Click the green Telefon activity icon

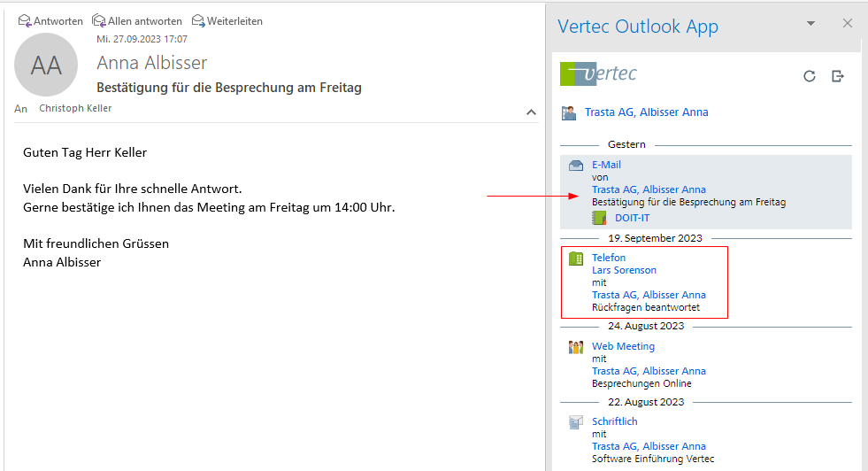(x=576, y=259)
